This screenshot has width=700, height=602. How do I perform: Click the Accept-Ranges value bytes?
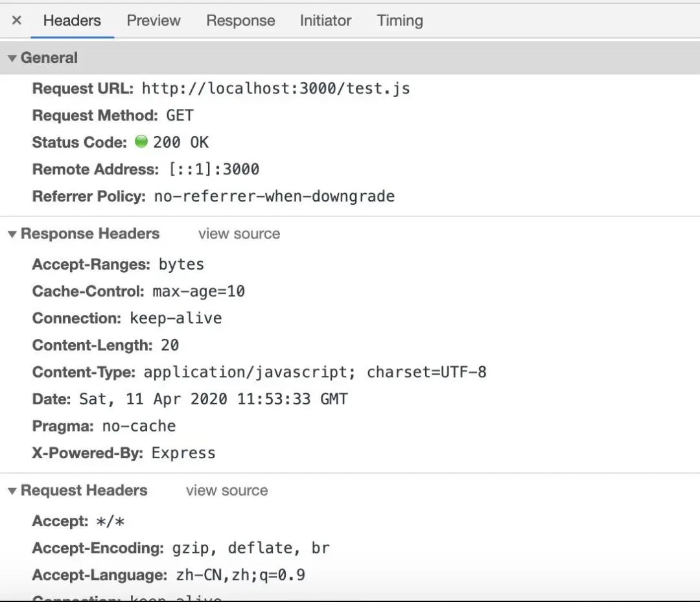pos(181,264)
